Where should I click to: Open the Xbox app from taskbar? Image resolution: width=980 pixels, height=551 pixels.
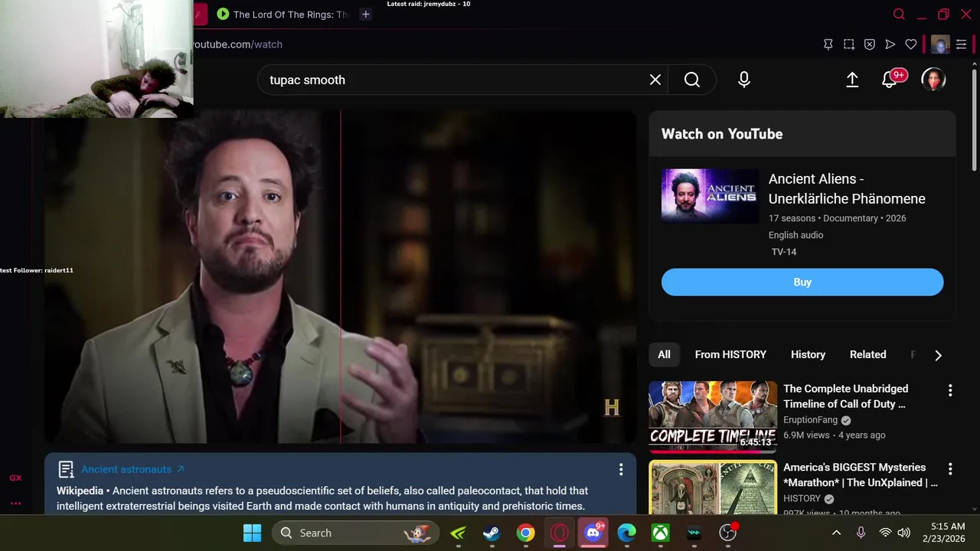click(x=661, y=533)
